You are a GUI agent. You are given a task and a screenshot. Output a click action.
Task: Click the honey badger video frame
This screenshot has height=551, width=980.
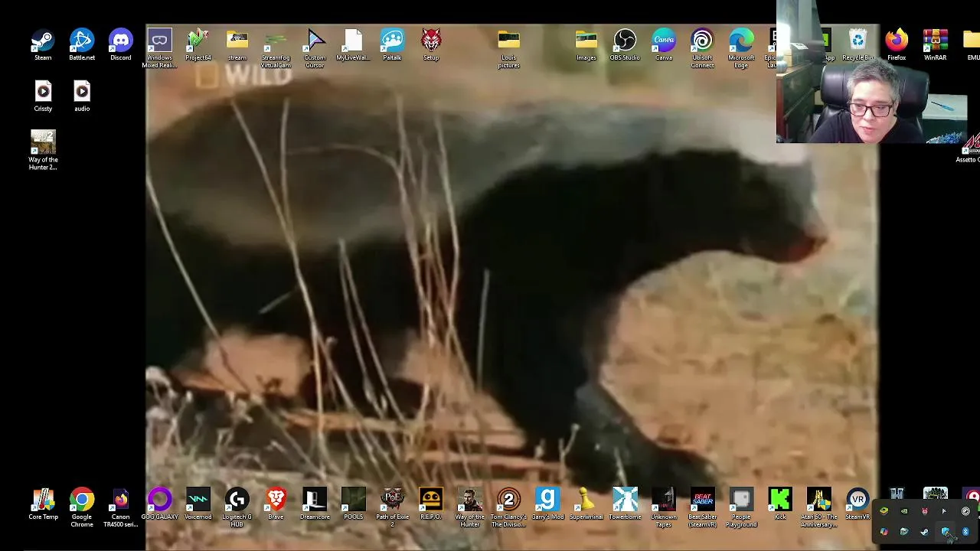[512, 287]
